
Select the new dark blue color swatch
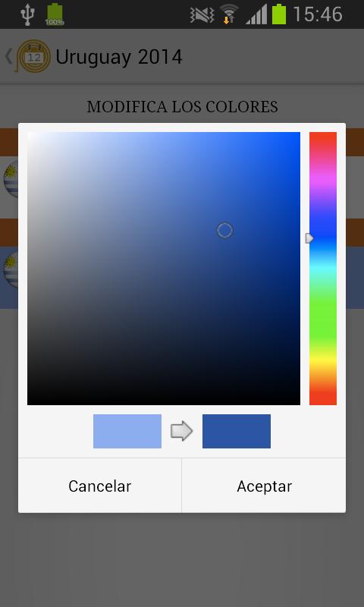237,431
